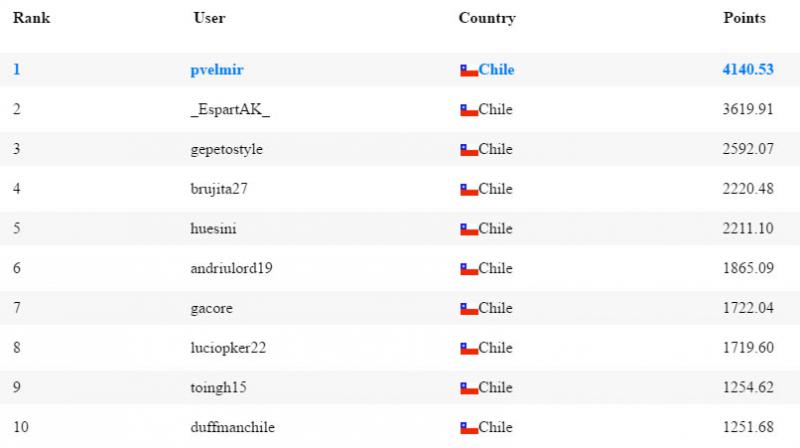The image size is (800, 448).
Task: Click the Chile flag in gepetostyle row
Action: (x=469, y=150)
